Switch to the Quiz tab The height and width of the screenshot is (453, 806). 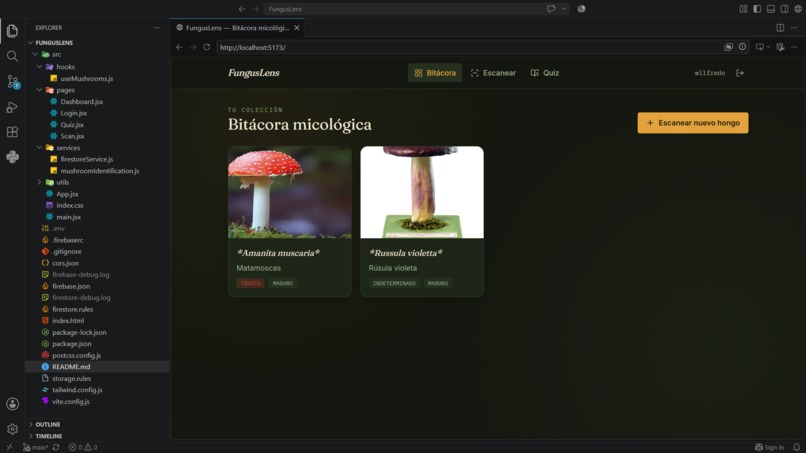(x=545, y=73)
